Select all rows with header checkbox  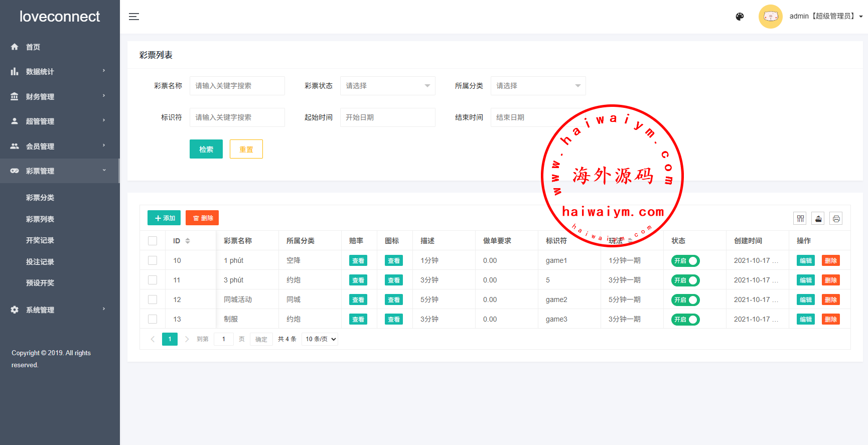153,241
